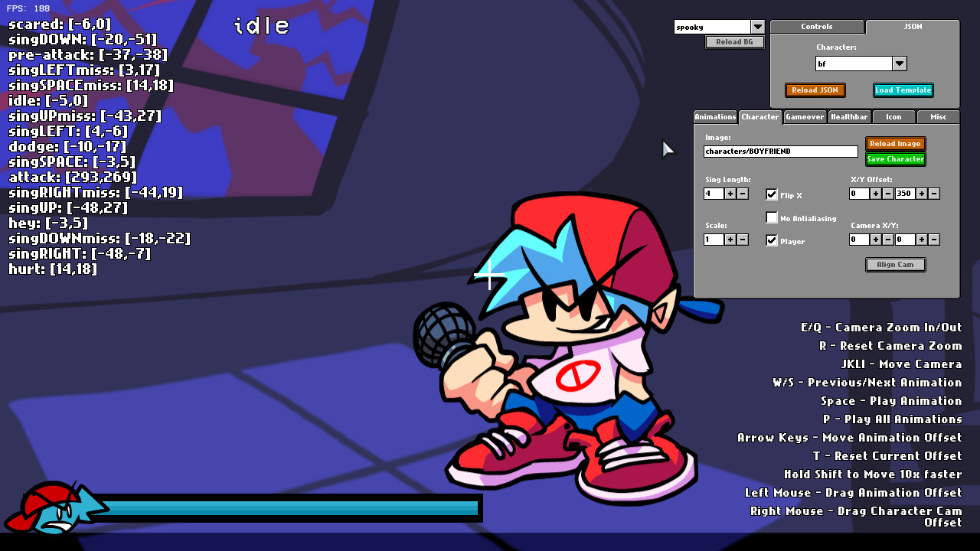Click the cyan Load Template button
The width and height of the screenshot is (980, 551).
903,90
